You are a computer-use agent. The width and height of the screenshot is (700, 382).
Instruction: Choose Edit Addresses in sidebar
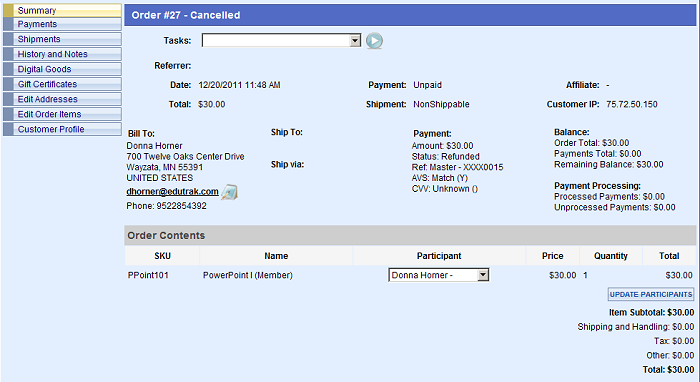(x=62, y=99)
